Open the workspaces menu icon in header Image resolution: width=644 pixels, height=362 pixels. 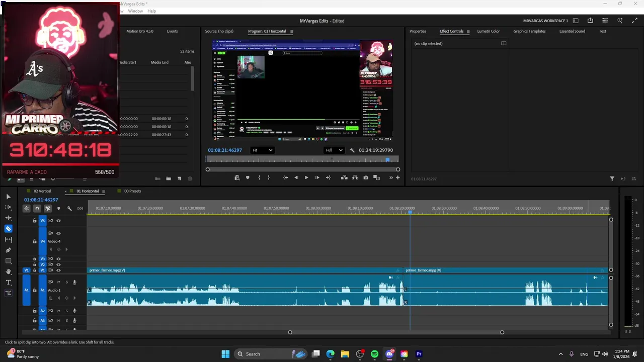tap(576, 21)
